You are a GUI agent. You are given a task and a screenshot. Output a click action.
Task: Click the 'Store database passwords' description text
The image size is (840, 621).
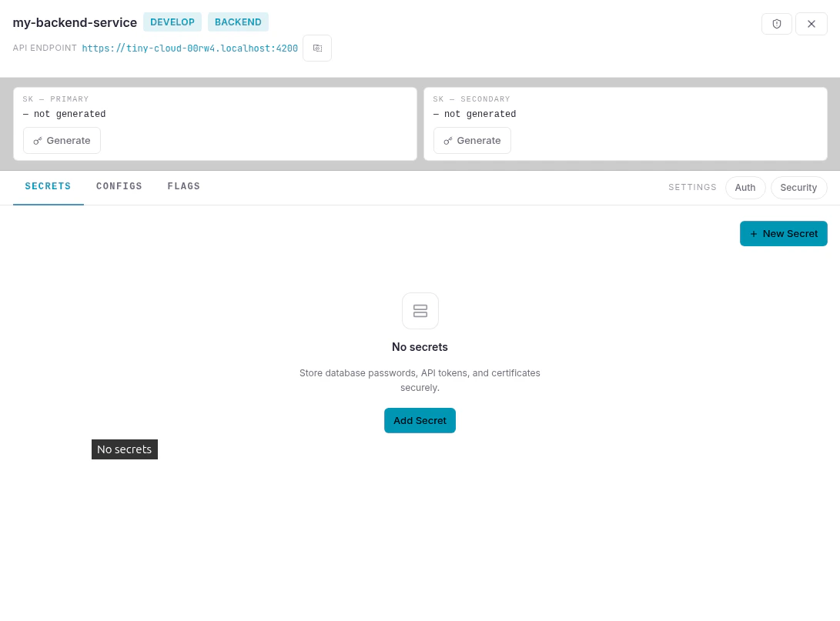coord(420,380)
